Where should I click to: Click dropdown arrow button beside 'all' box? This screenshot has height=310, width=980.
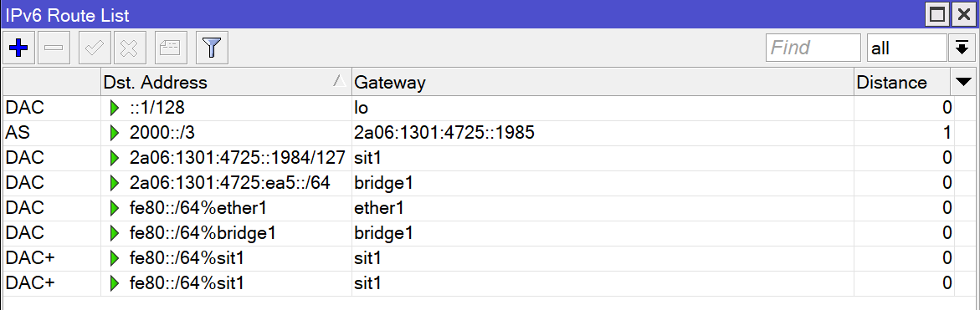coord(962,48)
